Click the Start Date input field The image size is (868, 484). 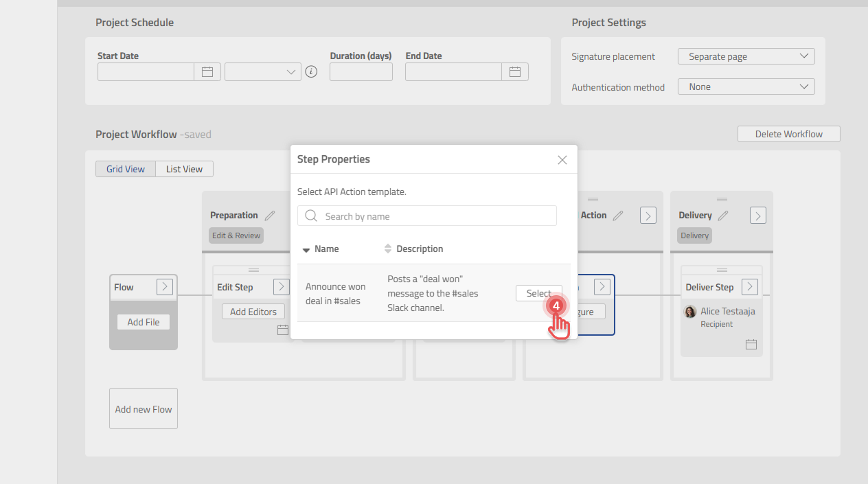coord(146,71)
